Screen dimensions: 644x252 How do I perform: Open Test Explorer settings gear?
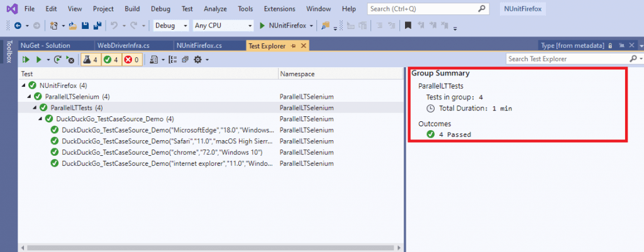point(197,59)
